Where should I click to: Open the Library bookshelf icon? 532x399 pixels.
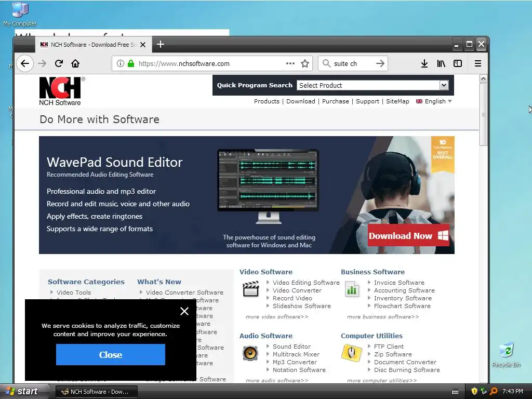click(441, 63)
